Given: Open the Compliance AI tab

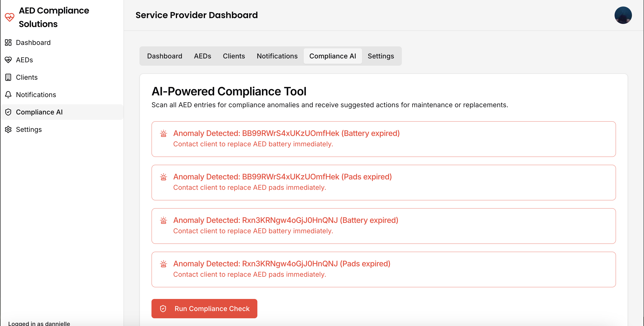Looking at the screenshot, I should pyautogui.click(x=333, y=56).
